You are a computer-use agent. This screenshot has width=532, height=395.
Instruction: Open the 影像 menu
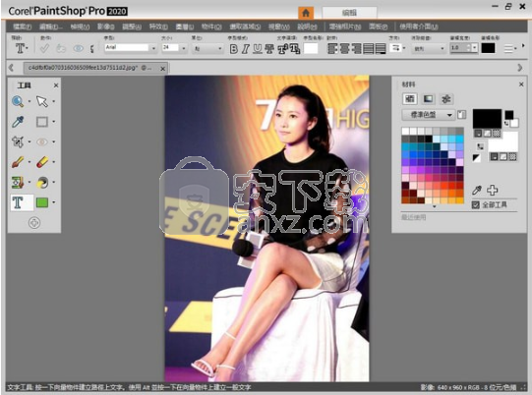pyautogui.click(x=105, y=27)
